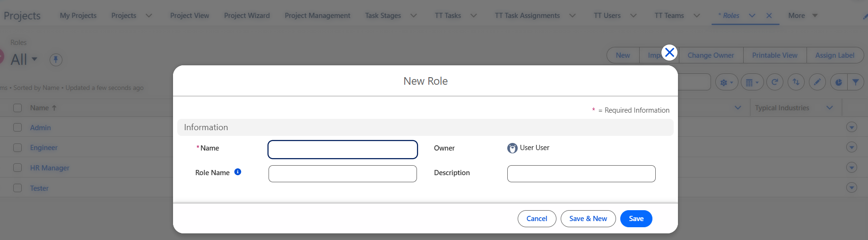Click the inline edit pencil icon

817,82
